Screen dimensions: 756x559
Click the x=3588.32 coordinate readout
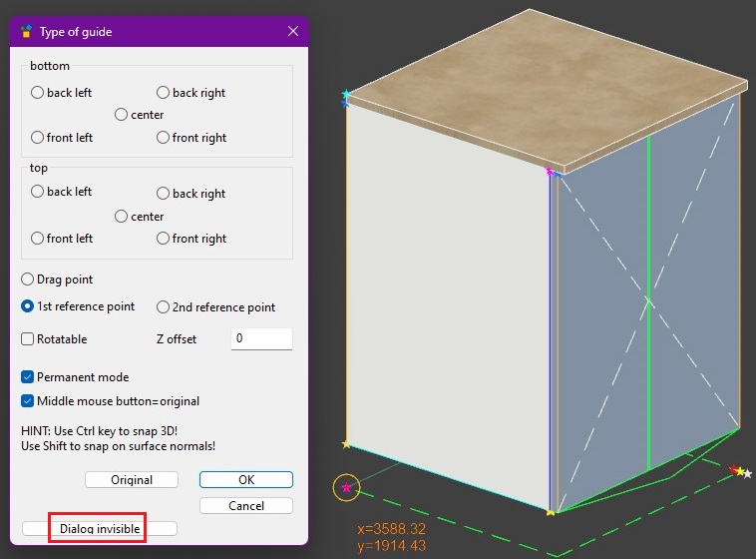[392, 529]
